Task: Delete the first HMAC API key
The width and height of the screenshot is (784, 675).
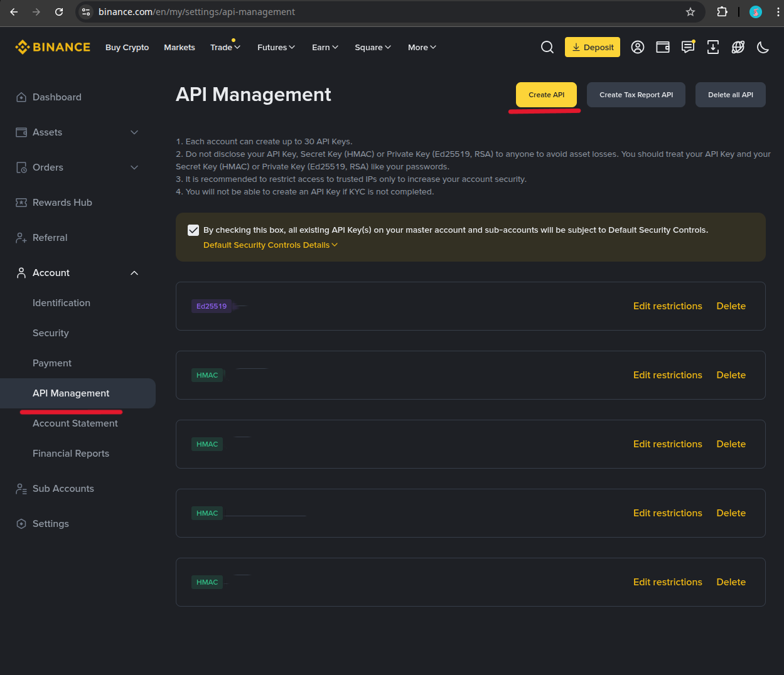Action: click(731, 375)
